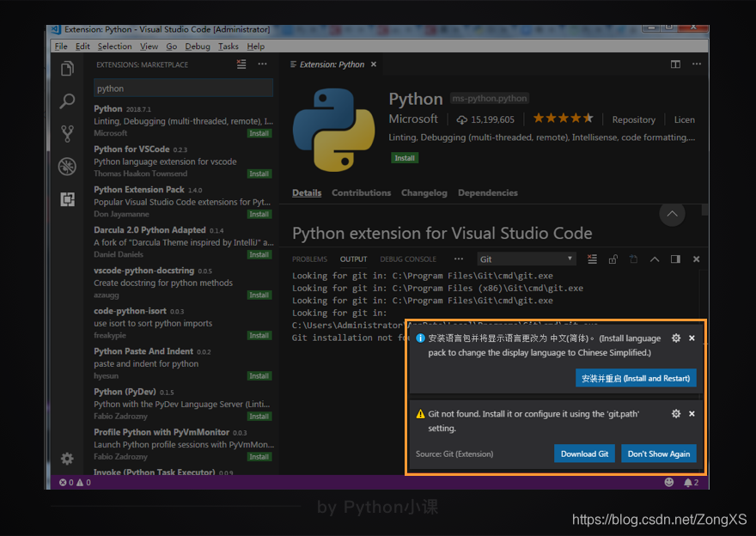Install Python Extension Pack from list

(x=259, y=214)
